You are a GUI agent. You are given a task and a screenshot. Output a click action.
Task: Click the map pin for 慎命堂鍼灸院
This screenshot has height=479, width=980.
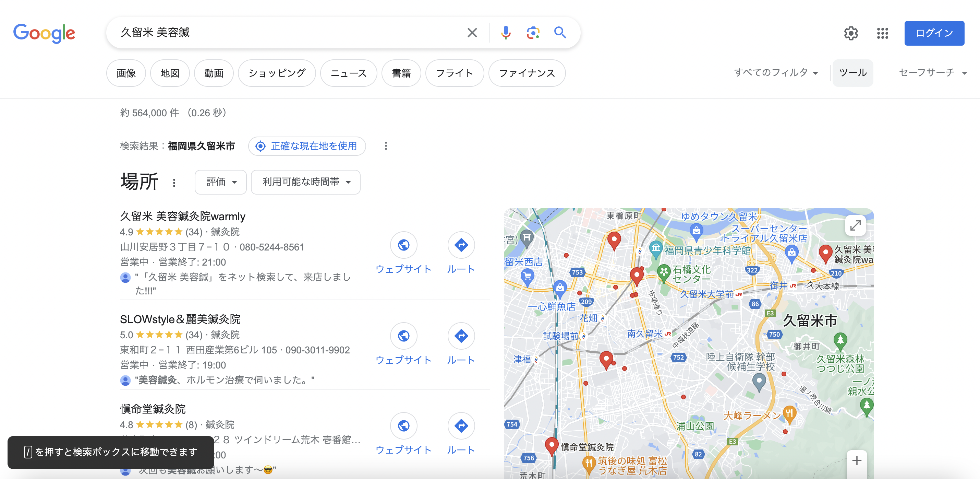(x=552, y=445)
